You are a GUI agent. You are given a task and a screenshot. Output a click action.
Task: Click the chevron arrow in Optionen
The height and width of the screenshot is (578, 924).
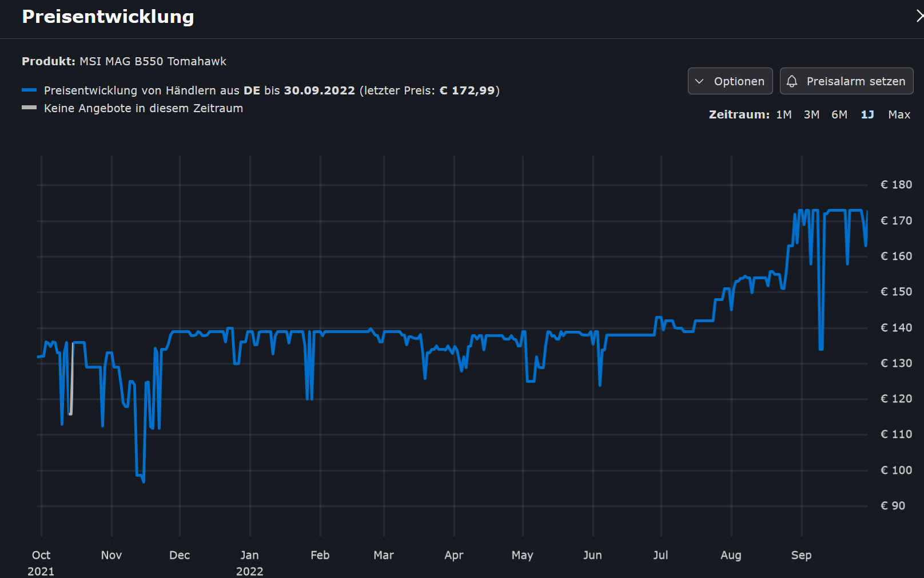[699, 81]
